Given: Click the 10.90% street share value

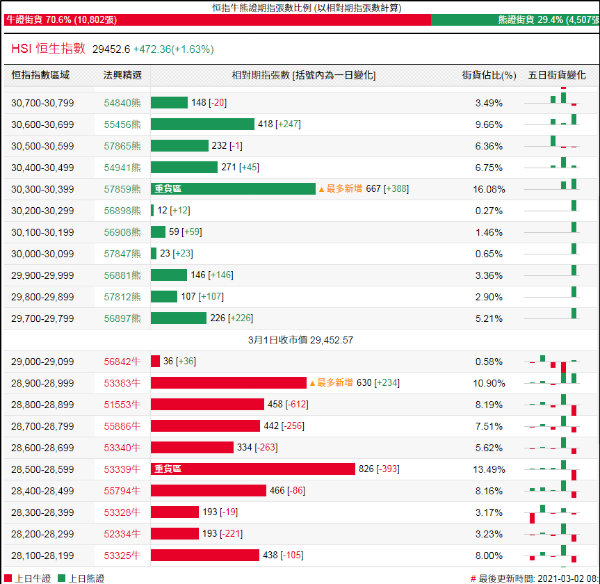Looking at the screenshot, I should 489,383.
